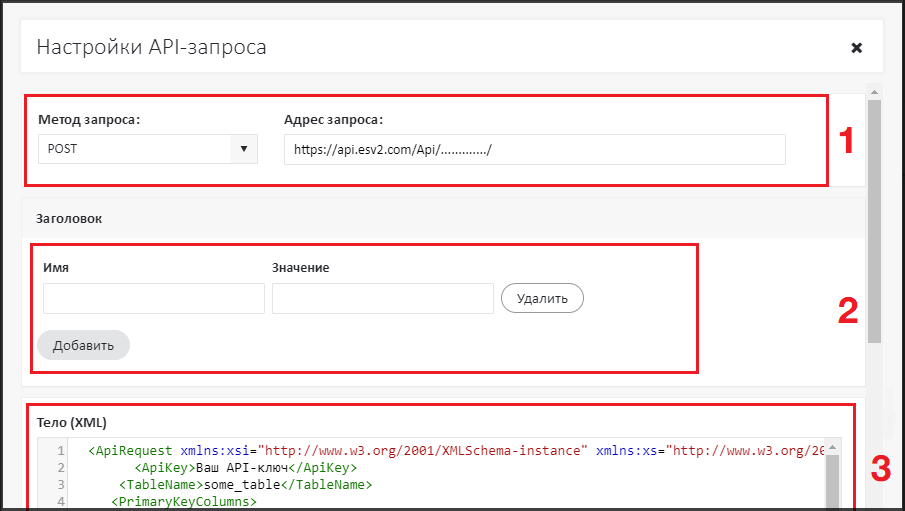Focus the request address URL field
905x511 pixels.
pos(534,149)
